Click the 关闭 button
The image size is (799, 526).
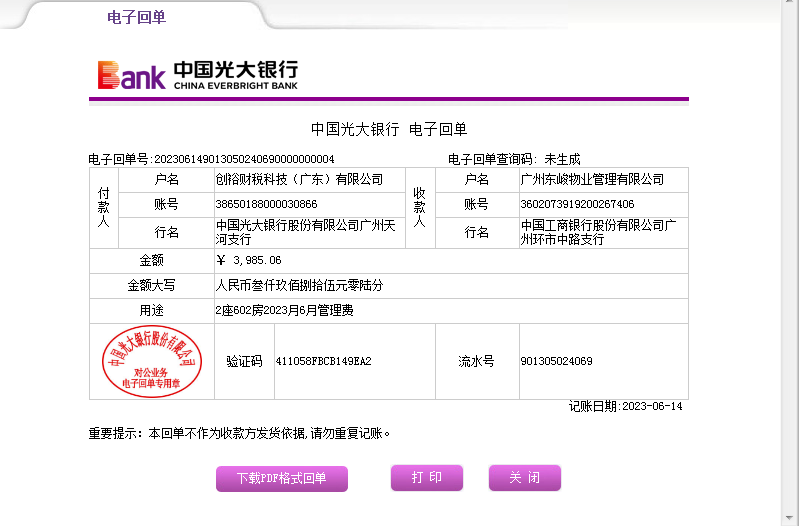coord(524,478)
